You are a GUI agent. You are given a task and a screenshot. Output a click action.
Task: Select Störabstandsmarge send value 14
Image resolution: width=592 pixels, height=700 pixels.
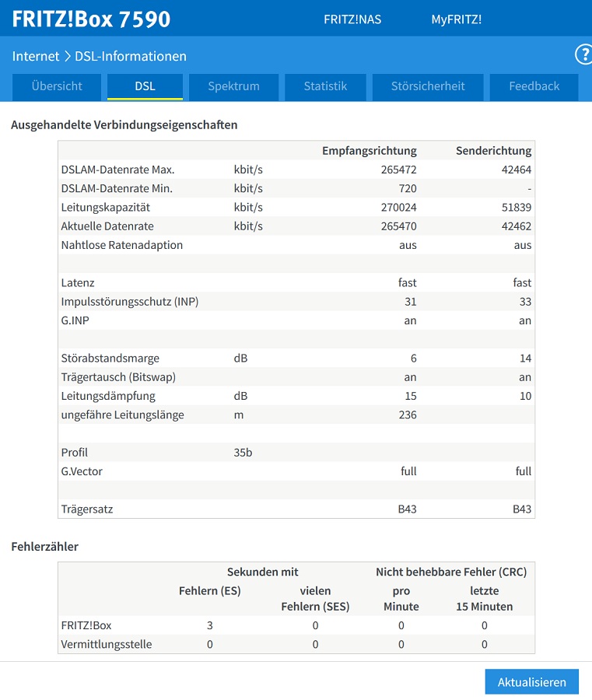click(525, 359)
